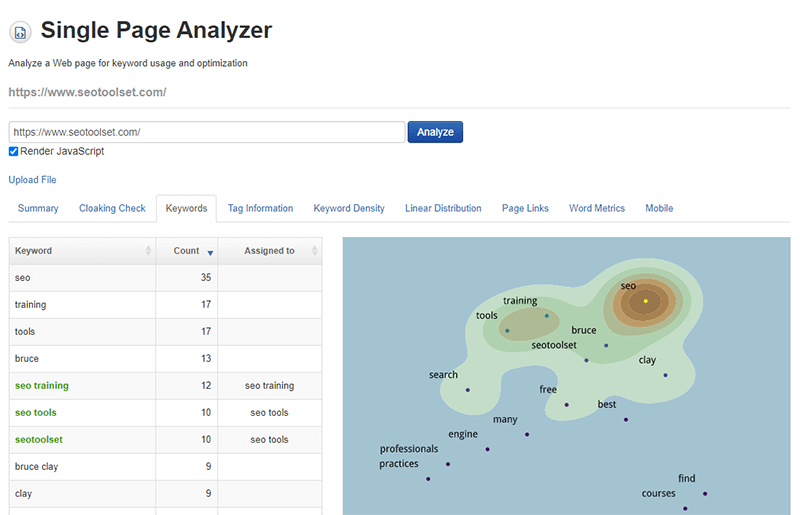
Task: Click 'seo training' in Assigned to column
Action: [x=269, y=385]
